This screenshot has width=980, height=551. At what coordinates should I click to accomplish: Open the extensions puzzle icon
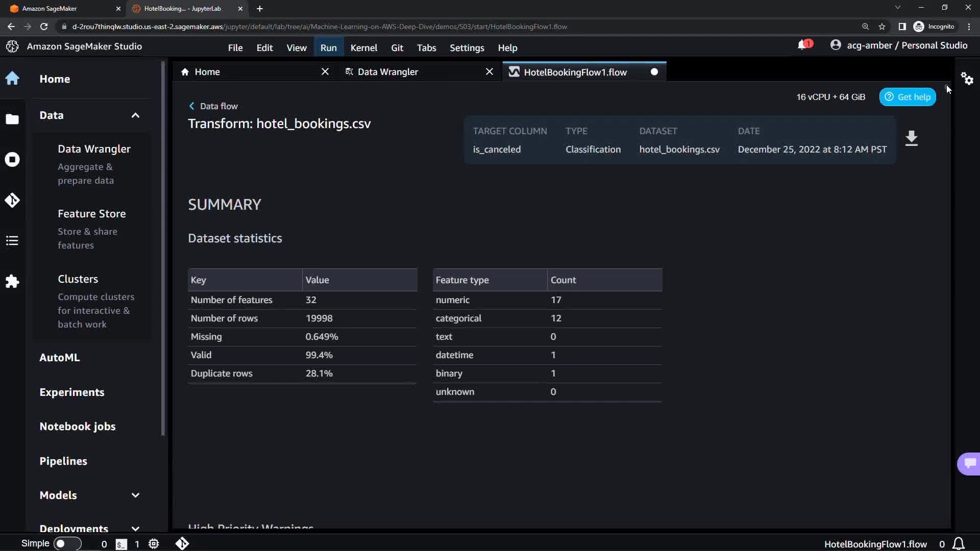point(12,281)
